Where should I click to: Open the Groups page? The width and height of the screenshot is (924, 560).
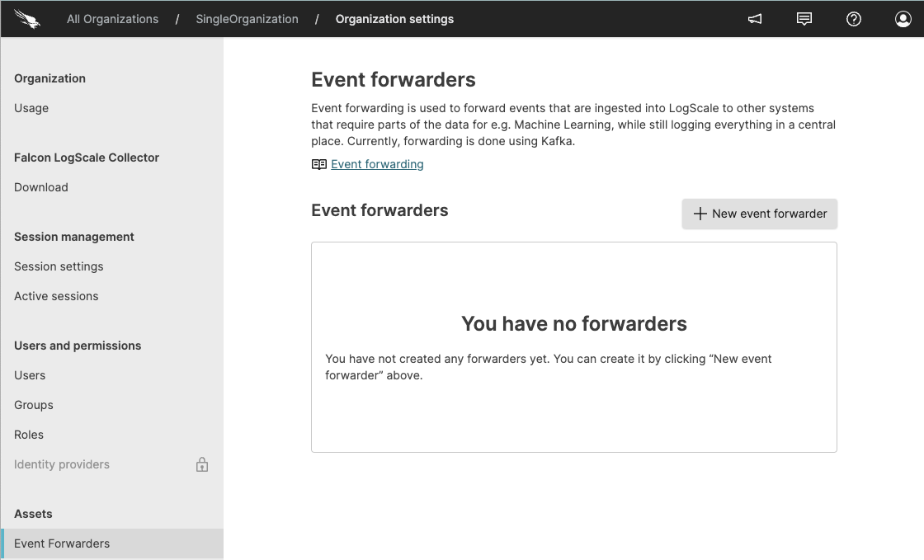pyautogui.click(x=33, y=405)
